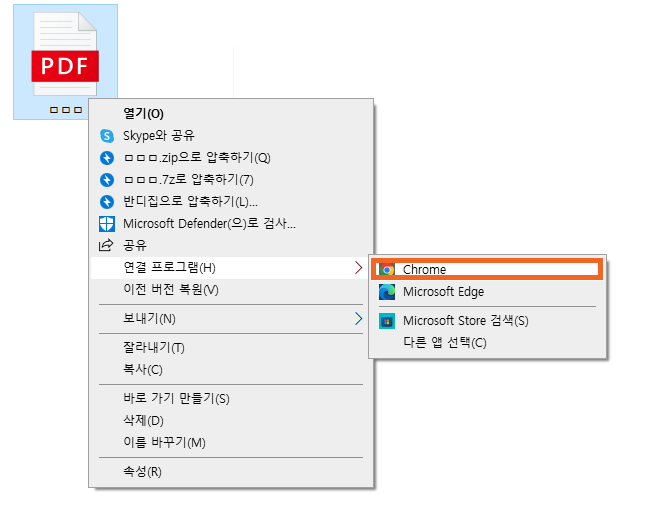Select 반디집으로 압축하기(L)... entry
This screenshot has width=645, height=529.
click(231, 202)
